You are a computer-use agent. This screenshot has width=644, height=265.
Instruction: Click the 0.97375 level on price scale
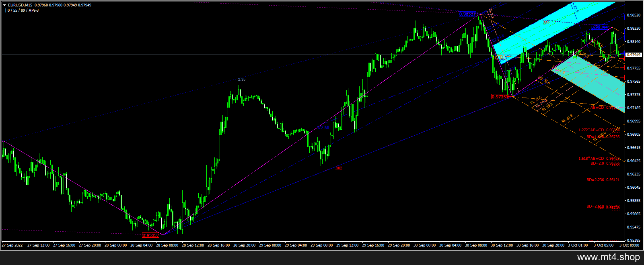click(634, 95)
